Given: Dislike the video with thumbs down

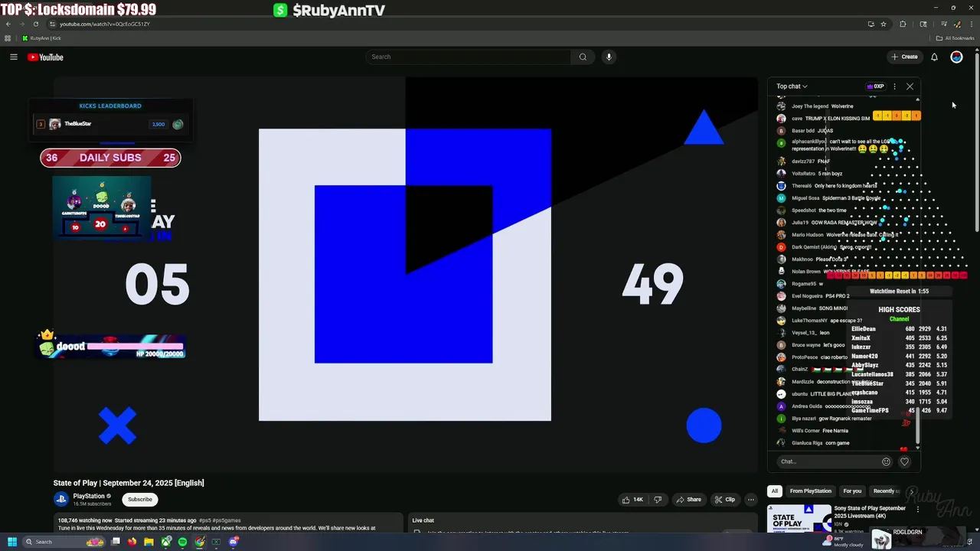Looking at the screenshot, I should coord(658,500).
